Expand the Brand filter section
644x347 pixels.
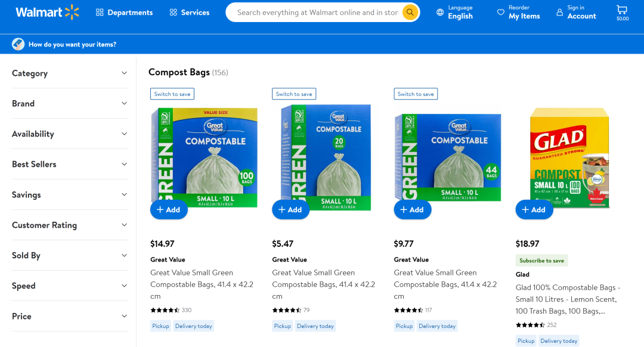tap(124, 104)
